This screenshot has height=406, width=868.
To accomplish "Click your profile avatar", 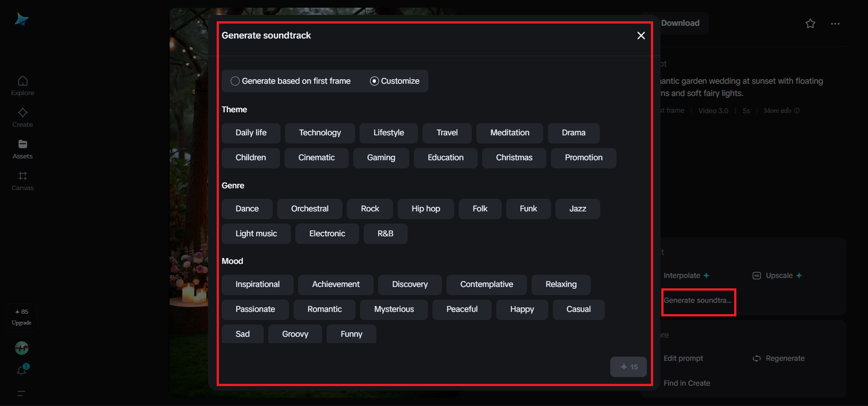I will [x=21, y=348].
